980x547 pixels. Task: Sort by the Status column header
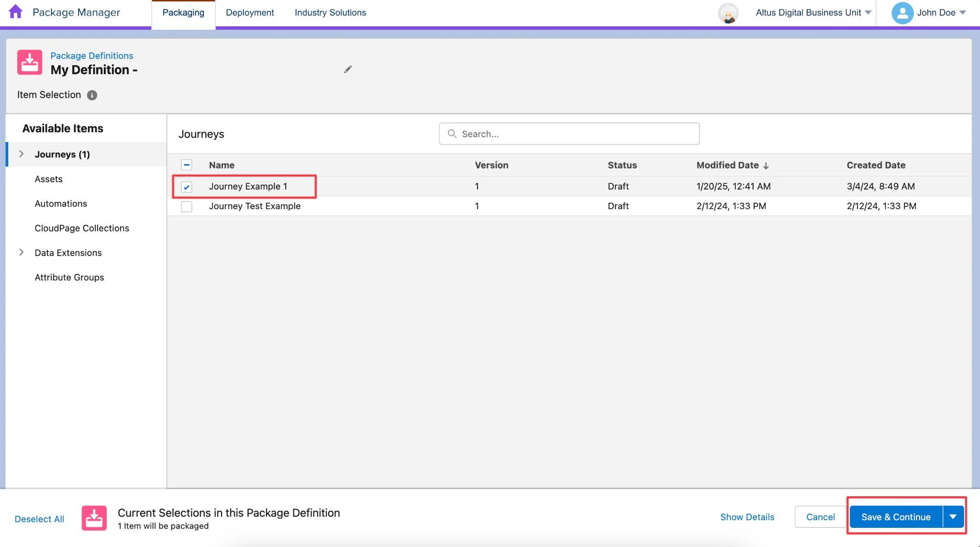tap(622, 165)
